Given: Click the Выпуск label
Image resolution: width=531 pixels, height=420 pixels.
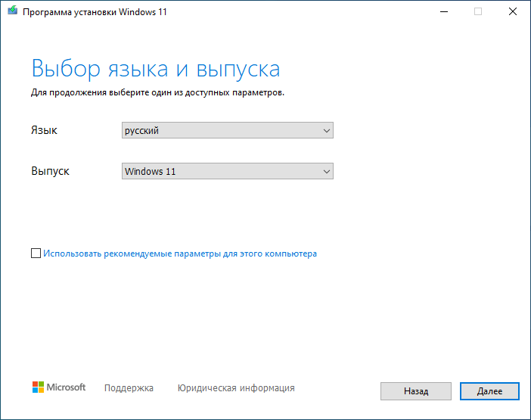Looking at the screenshot, I should pyautogui.click(x=50, y=171).
